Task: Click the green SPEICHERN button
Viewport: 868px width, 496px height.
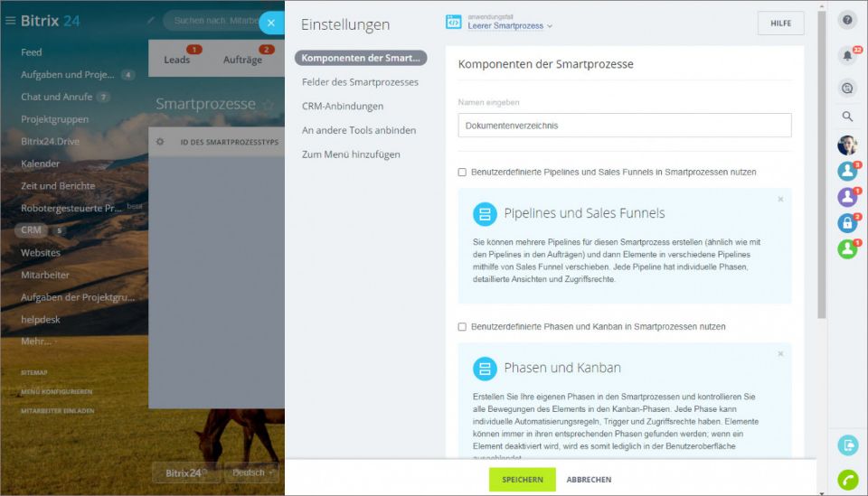Action: pos(523,480)
